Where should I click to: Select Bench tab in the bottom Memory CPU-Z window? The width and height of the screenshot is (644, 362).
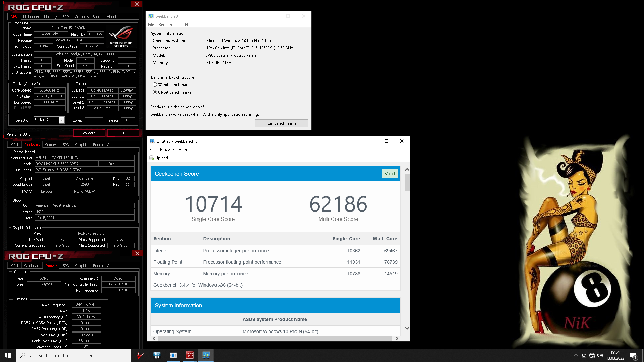click(98, 266)
